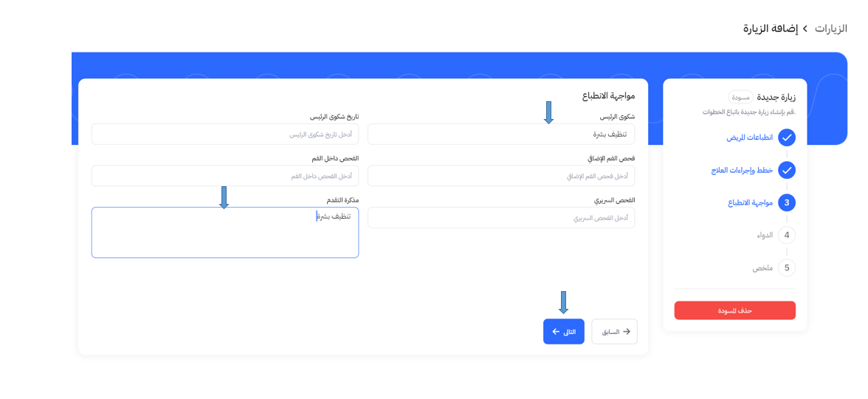868x399 pixels.
Task: Delete the draft with حذف المسودة
Action: pos(734,310)
